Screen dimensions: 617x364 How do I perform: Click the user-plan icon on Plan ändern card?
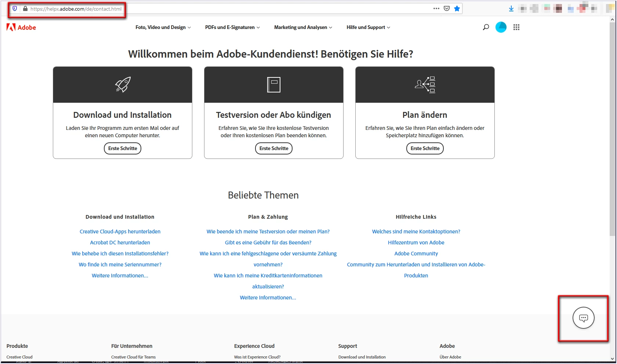[425, 85]
